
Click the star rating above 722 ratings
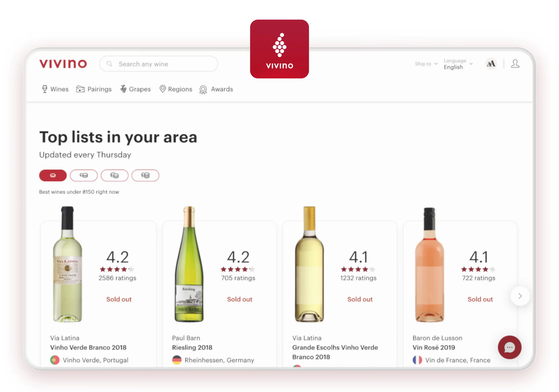(x=478, y=269)
